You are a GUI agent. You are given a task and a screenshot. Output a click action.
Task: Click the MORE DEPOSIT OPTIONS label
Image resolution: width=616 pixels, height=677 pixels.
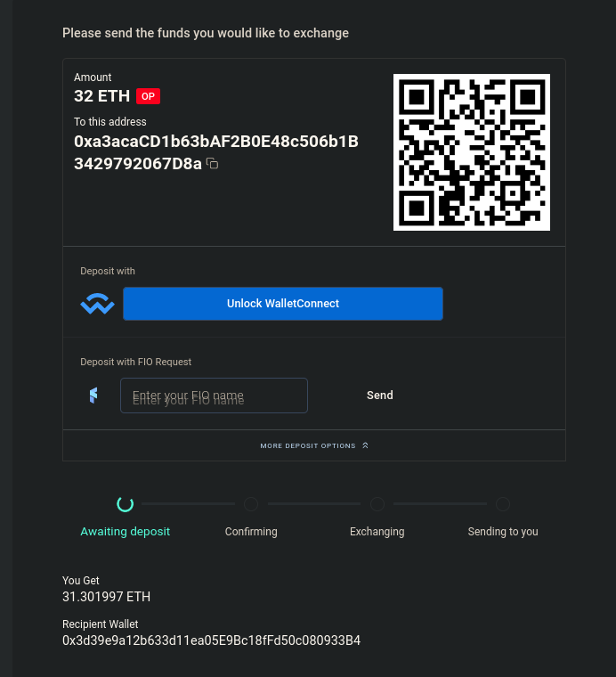[308, 445]
